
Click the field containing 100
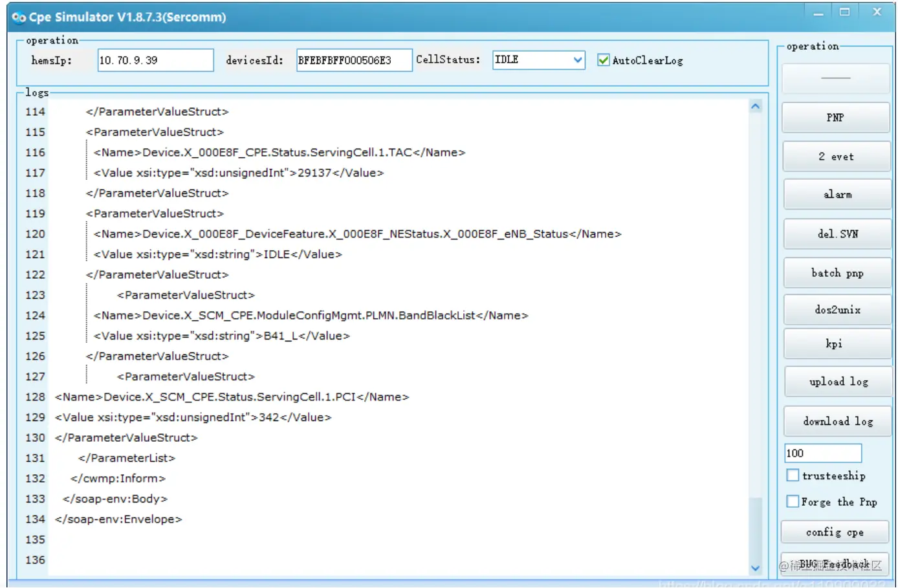tap(823, 453)
